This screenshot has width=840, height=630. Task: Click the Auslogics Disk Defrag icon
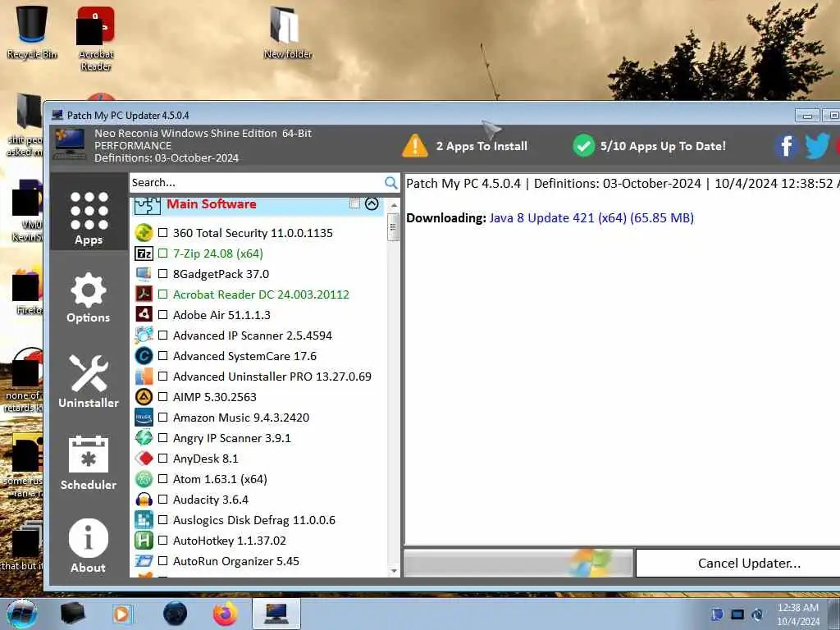(x=144, y=520)
